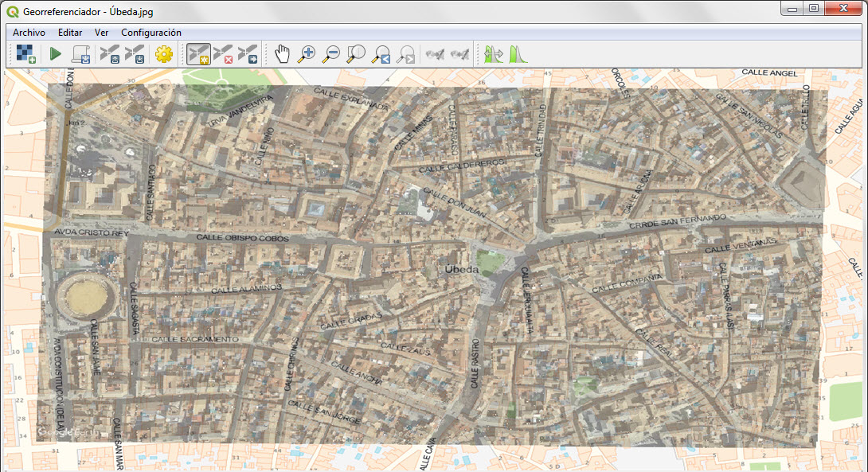Click the CALLE REAL label
Screen dimensions: 868x472
click(x=654, y=343)
